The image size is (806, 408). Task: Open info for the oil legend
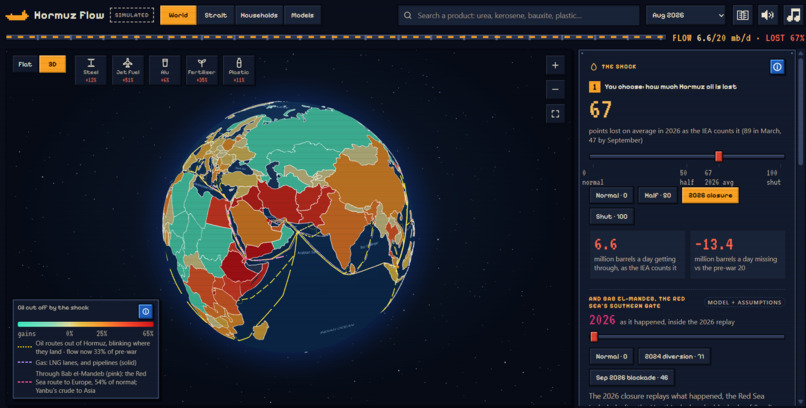tap(145, 311)
